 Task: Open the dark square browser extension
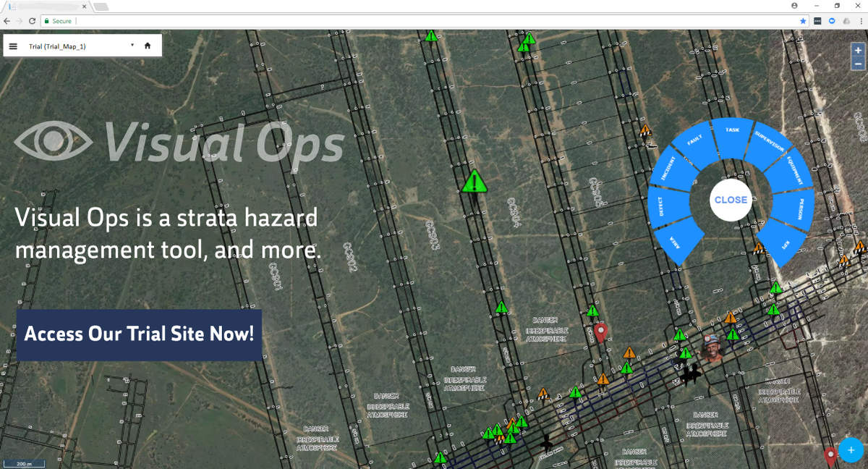(817, 21)
